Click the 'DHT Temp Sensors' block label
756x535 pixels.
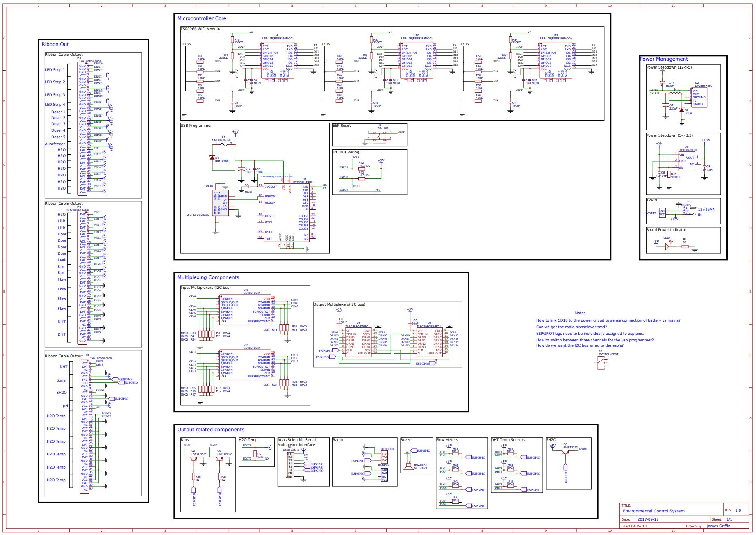[508, 440]
